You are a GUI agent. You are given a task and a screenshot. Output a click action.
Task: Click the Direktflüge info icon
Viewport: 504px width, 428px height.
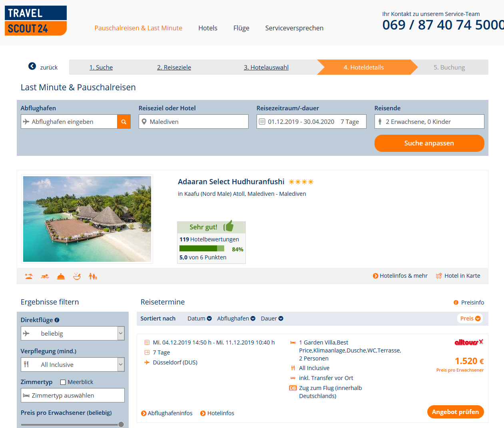[57, 320]
